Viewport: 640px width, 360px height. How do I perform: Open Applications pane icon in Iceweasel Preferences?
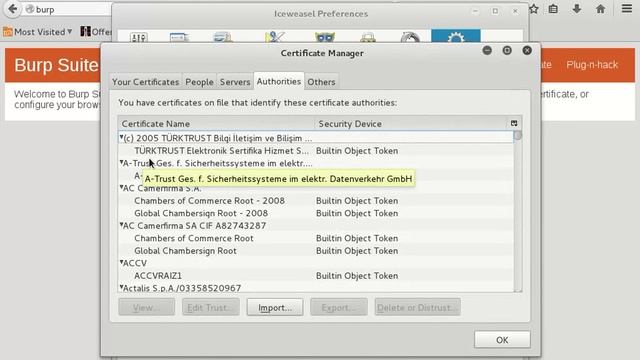click(274, 38)
